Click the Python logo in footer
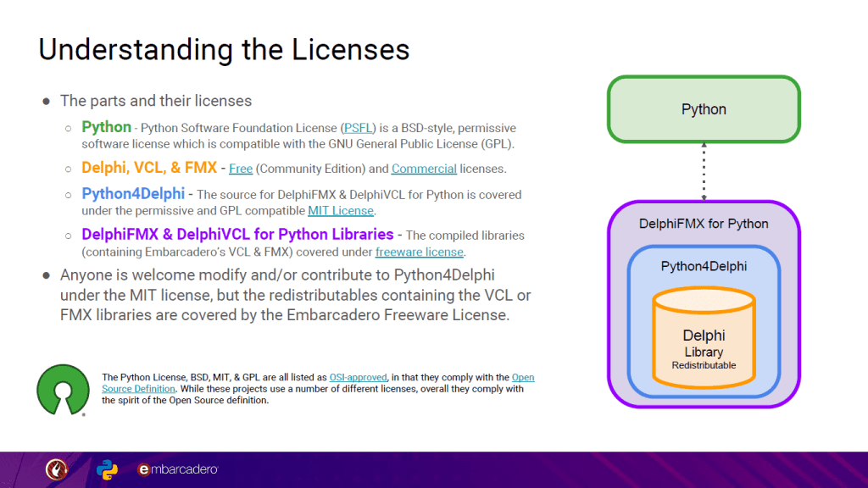The image size is (868, 488). (x=107, y=469)
